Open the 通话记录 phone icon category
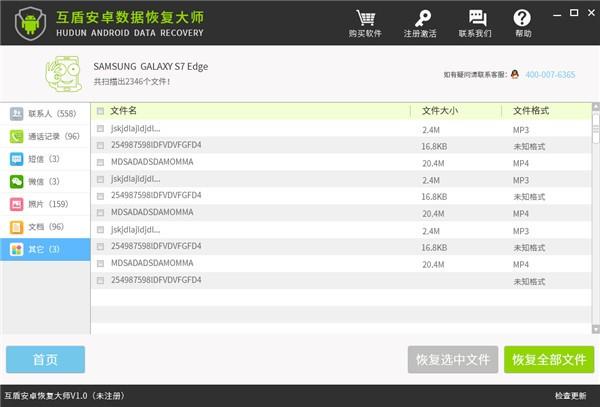 (x=16, y=136)
